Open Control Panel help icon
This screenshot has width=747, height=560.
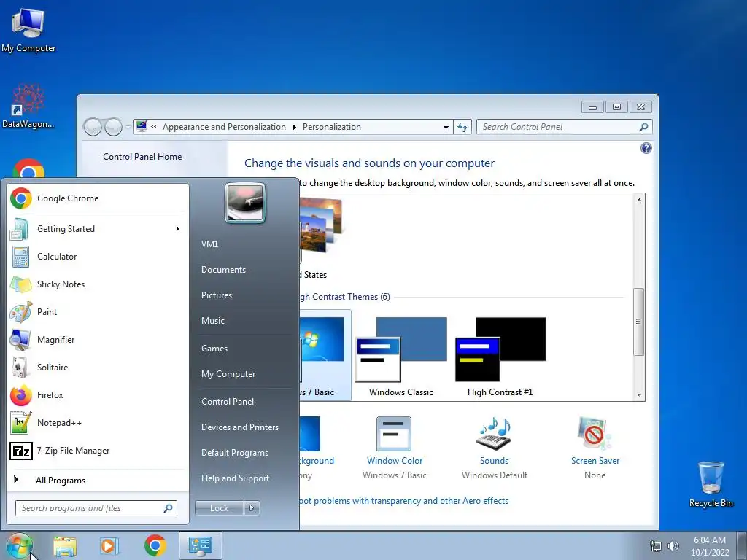tap(646, 148)
